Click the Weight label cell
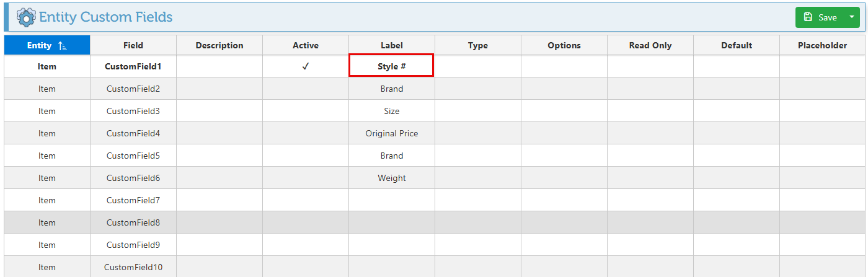Viewport: 868px width, 277px height. pyautogui.click(x=392, y=178)
